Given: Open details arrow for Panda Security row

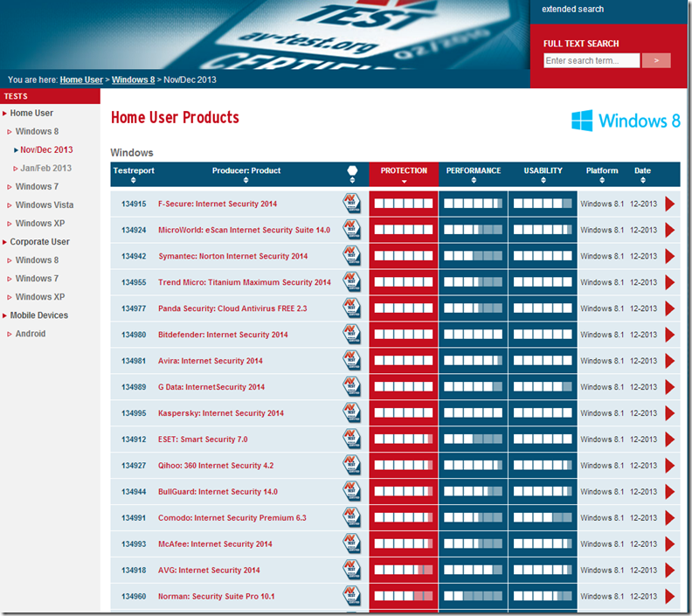Looking at the screenshot, I should coord(670,308).
